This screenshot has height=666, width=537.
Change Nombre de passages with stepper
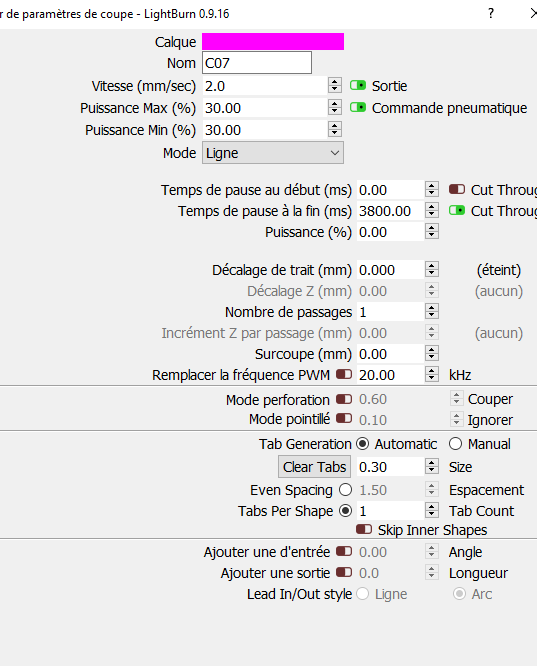coord(432,312)
